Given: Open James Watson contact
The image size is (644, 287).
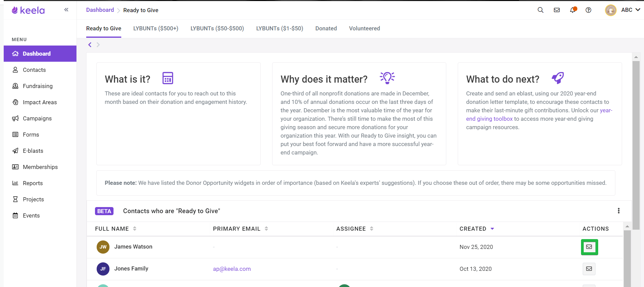Looking at the screenshot, I should [133, 247].
